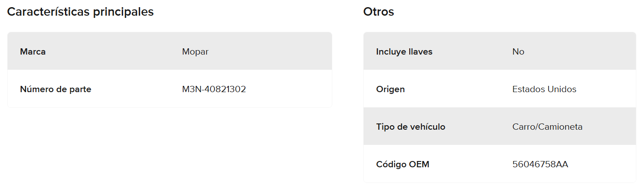Select the 'Marca' label
This screenshot has height=195, width=644.
coord(33,52)
